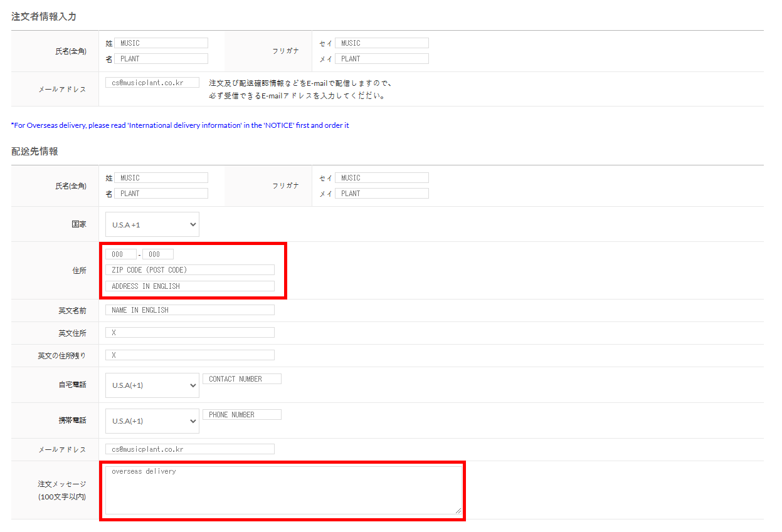Click the 英文住所 input field
Viewport: 782px width, 532px height.
point(190,333)
